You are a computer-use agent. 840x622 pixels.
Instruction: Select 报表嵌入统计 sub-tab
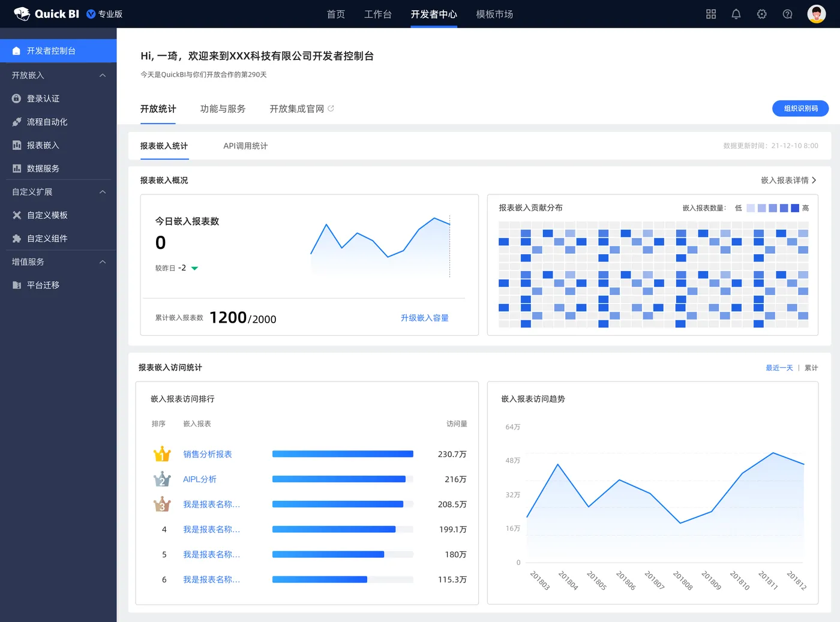tap(164, 146)
